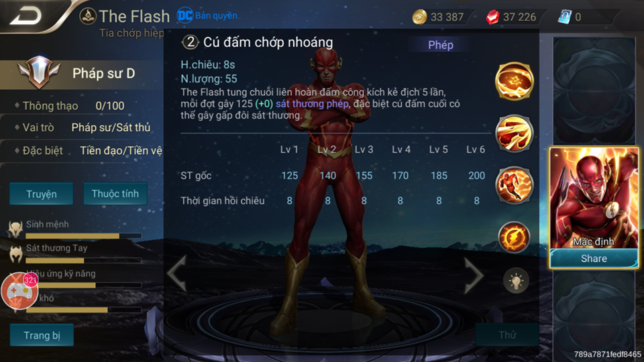This screenshot has width=644, height=362.
Task: Select the third skill running Flash icon
Action: click(x=515, y=185)
